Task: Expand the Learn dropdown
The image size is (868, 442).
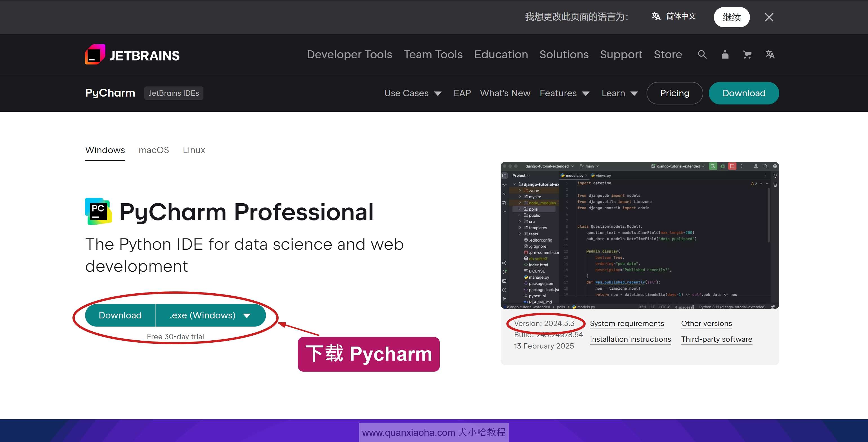Action: [x=620, y=93]
